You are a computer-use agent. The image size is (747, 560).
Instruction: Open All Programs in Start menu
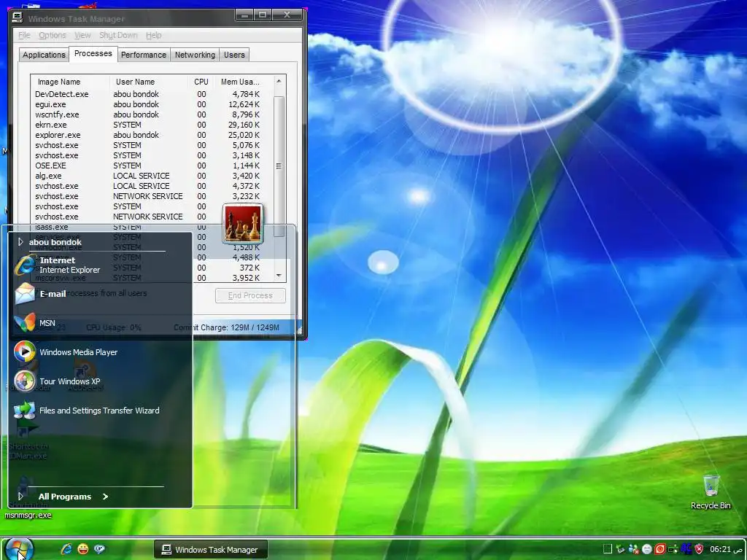coord(65,496)
